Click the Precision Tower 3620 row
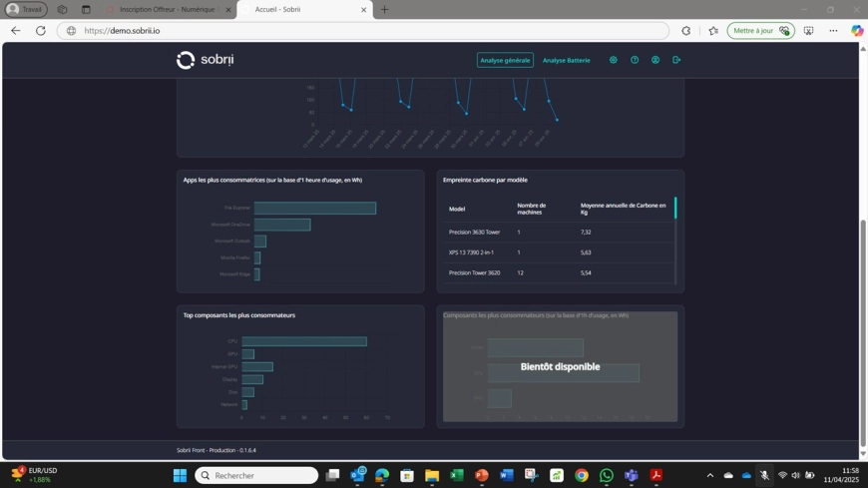This screenshot has height=488, width=868. click(558, 272)
